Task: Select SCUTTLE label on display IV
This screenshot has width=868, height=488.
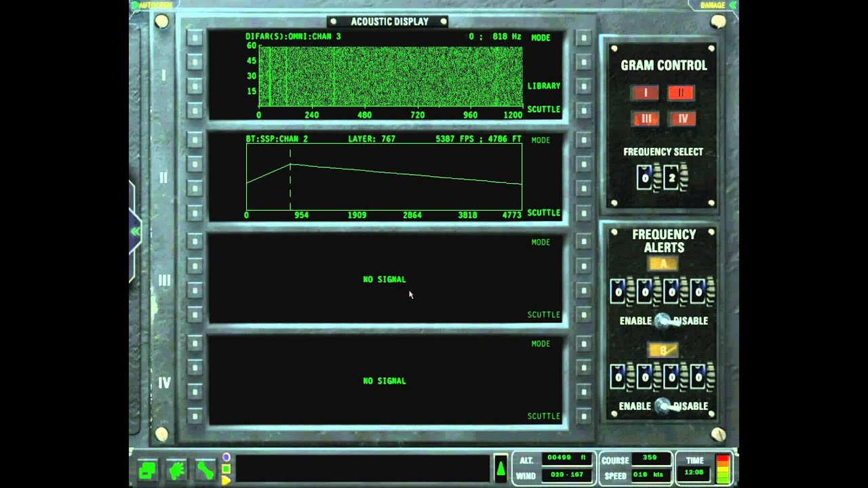Action: (544, 416)
